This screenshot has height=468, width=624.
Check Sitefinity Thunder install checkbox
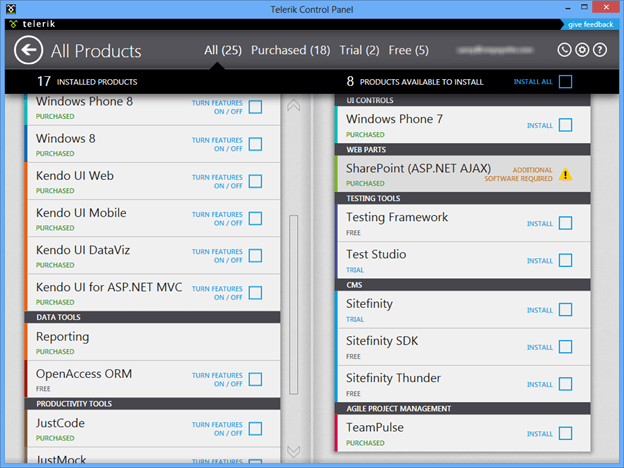(x=566, y=384)
